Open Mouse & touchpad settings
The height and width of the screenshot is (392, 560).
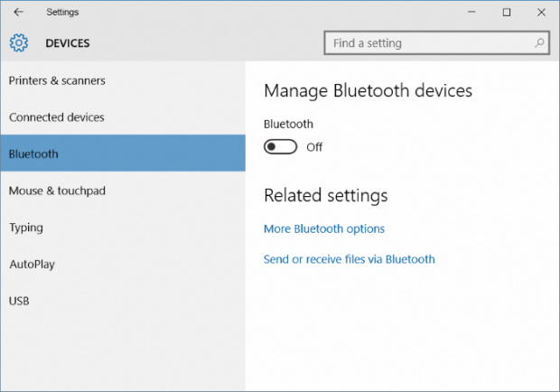coord(57,191)
